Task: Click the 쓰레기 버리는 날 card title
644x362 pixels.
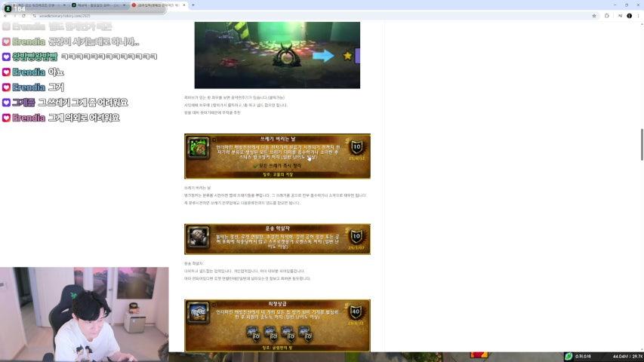Action: pos(278,139)
